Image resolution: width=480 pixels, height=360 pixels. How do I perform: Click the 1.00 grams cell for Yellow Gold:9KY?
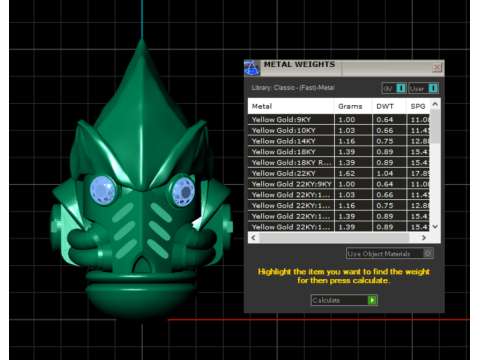353,119
